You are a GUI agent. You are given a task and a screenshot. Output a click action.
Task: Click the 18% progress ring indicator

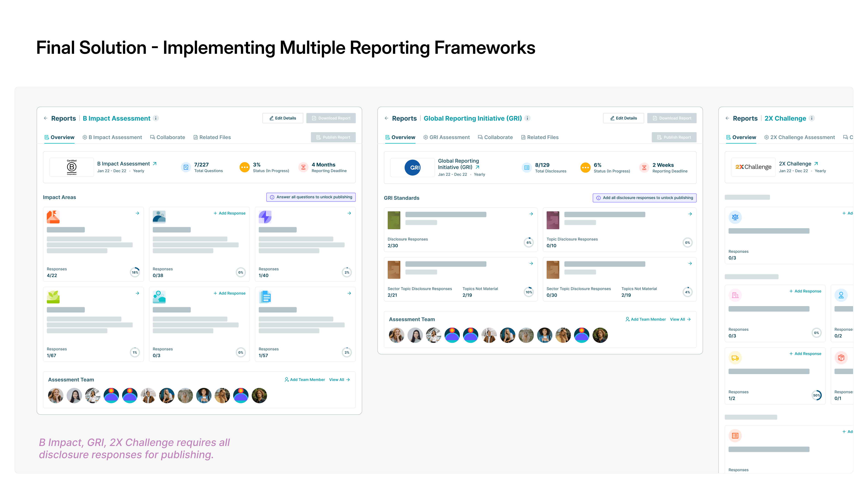coord(135,272)
